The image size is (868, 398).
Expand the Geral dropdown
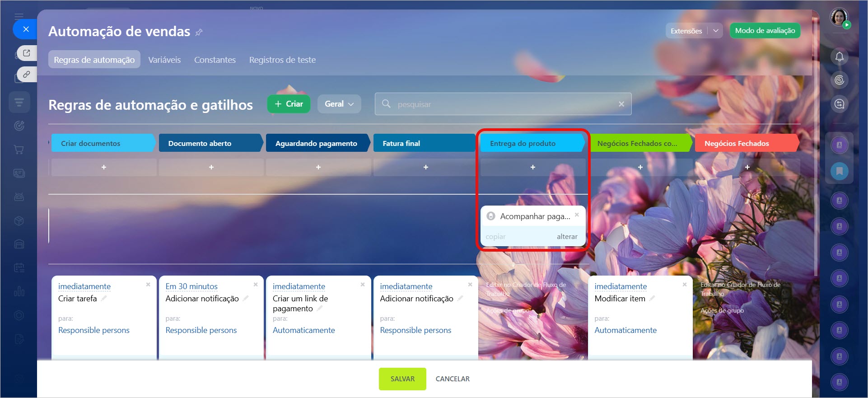(x=339, y=104)
